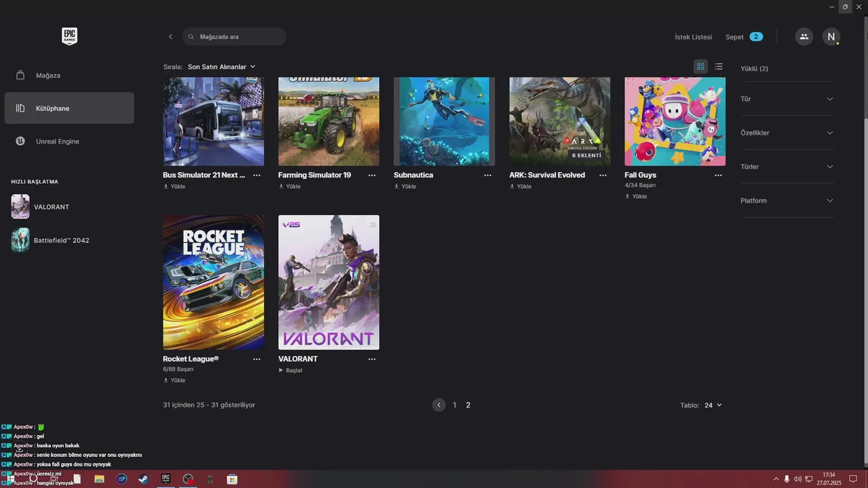Expand the Tür filter
This screenshot has height=488, width=868.
[787, 99]
